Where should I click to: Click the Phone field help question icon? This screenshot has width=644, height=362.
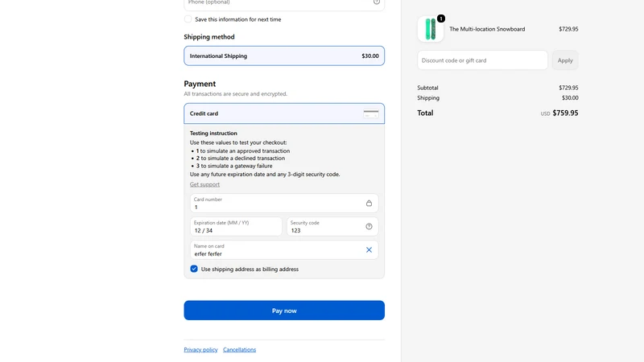tap(376, 2)
